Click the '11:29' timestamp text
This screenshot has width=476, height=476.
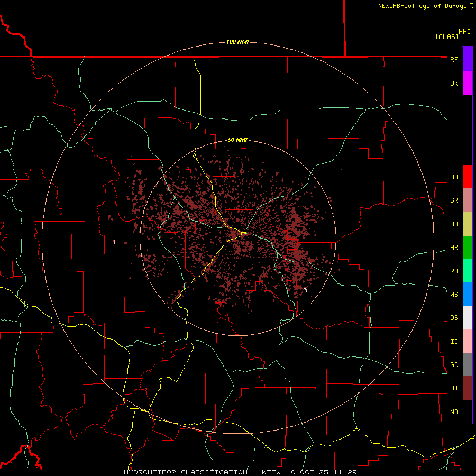(x=345, y=472)
